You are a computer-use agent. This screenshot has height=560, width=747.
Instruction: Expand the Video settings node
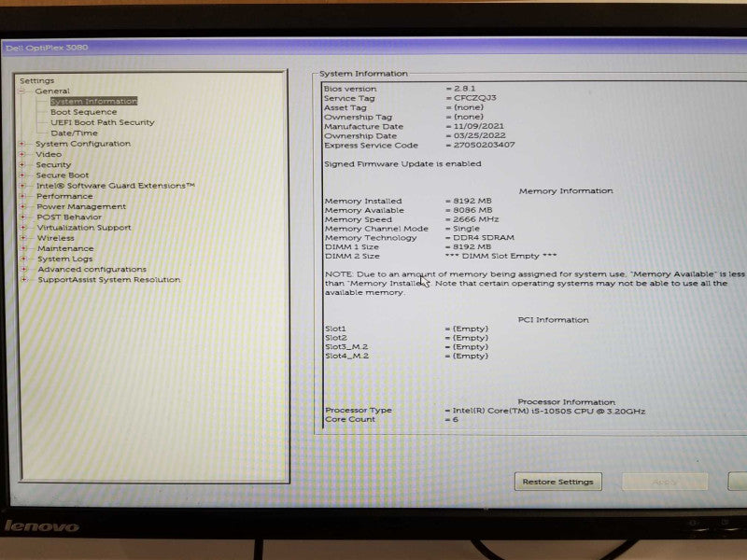(x=21, y=154)
